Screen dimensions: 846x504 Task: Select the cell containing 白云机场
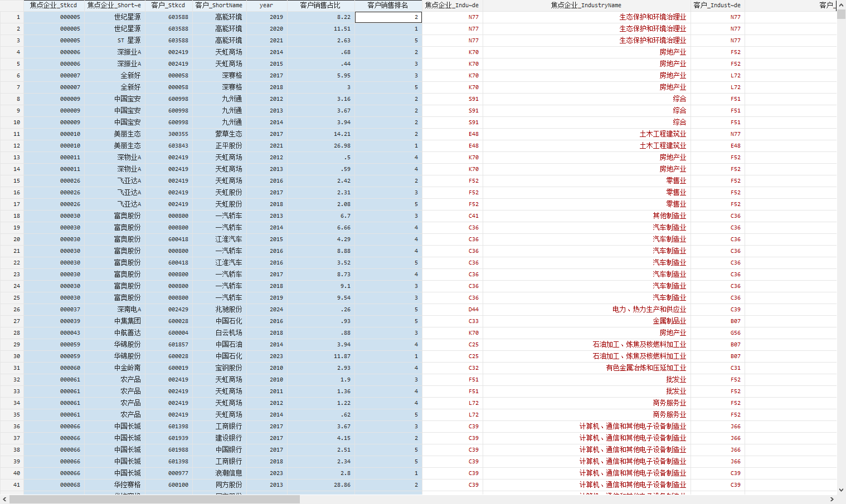pos(228,333)
